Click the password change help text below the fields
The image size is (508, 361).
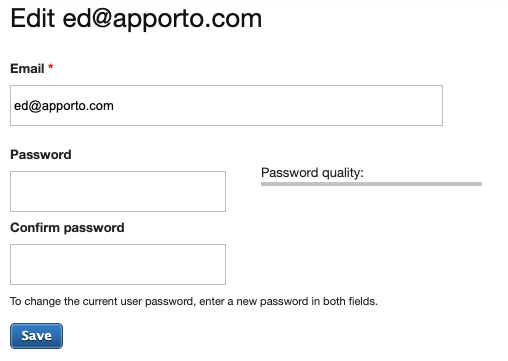[194, 301]
